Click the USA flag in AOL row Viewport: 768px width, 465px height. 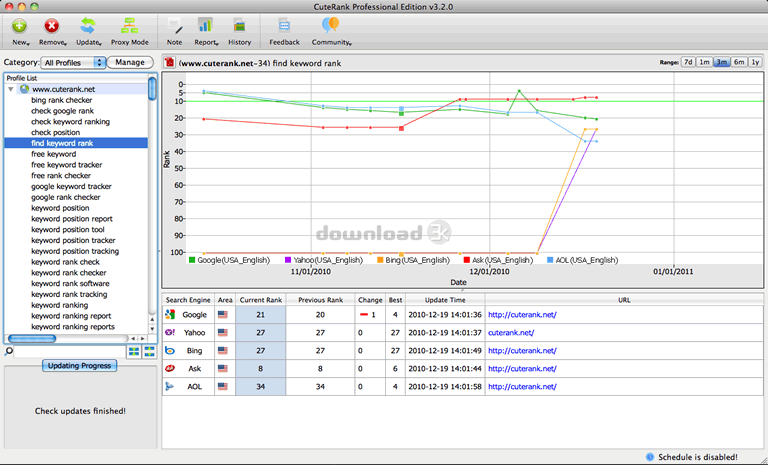[x=223, y=387]
